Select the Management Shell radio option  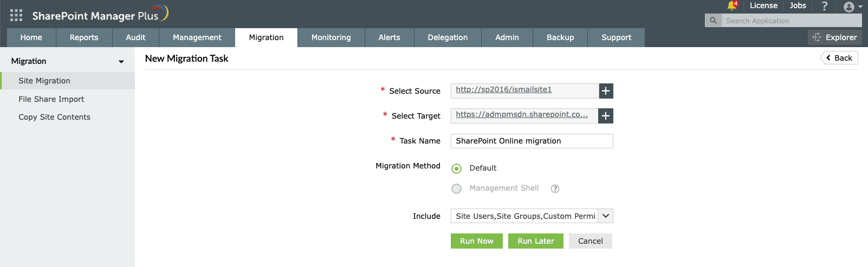[457, 188]
